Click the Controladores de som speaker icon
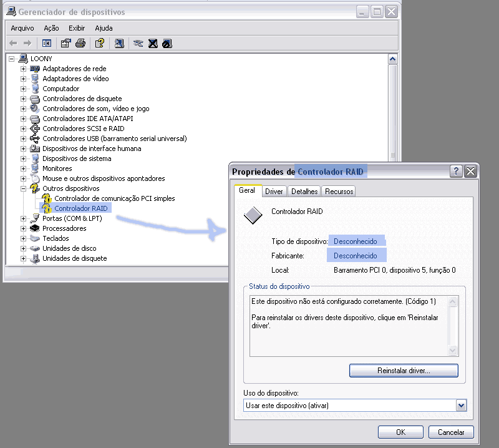 point(35,109)
